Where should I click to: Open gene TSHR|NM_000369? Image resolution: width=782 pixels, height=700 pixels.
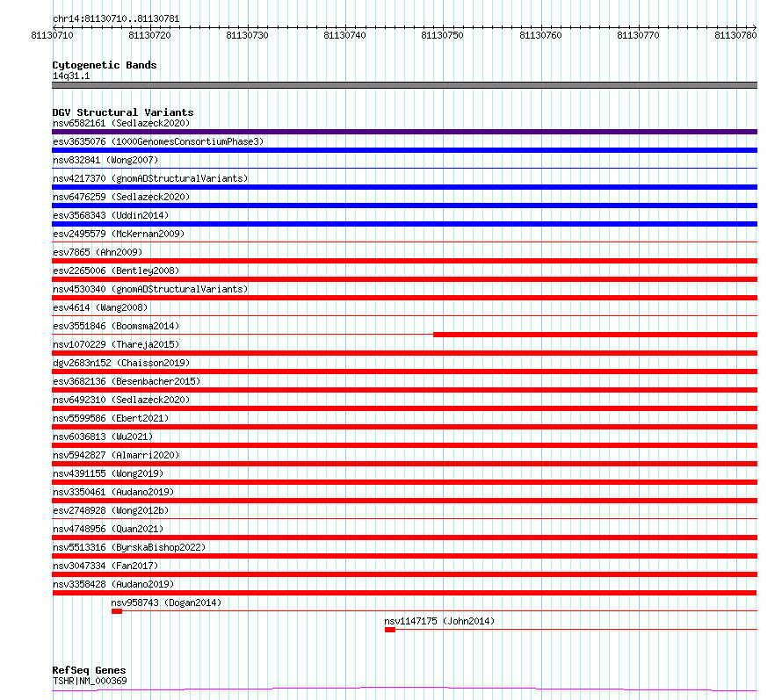90,681
